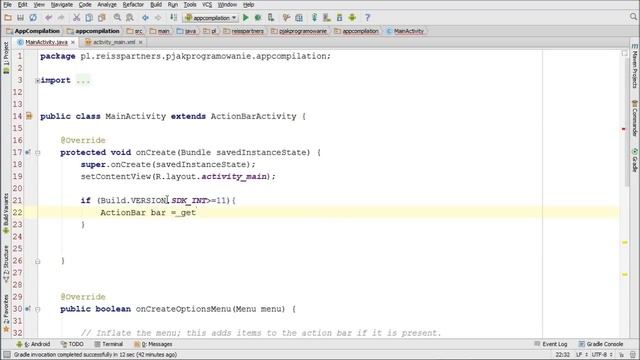
Task: Toggle the Favorites side panel
Action: coord(6,313)
